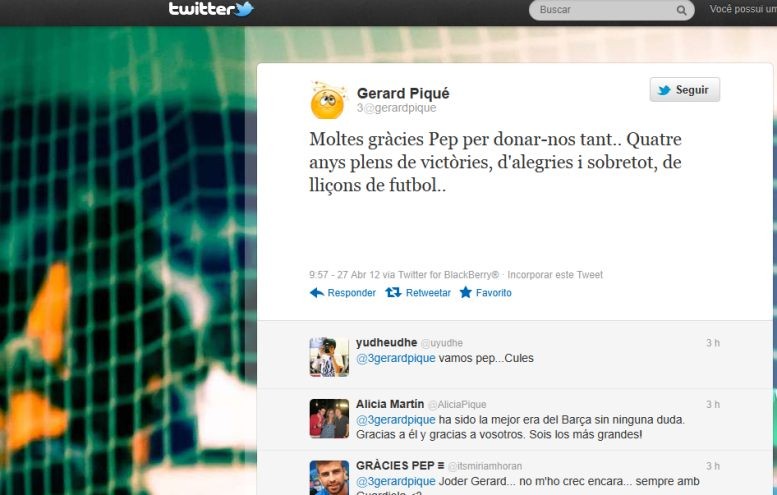Open the Twitter for BlackBerry link
Image resolution: width=777 pixels, height=495 pixels.
[x=448, y=275]
